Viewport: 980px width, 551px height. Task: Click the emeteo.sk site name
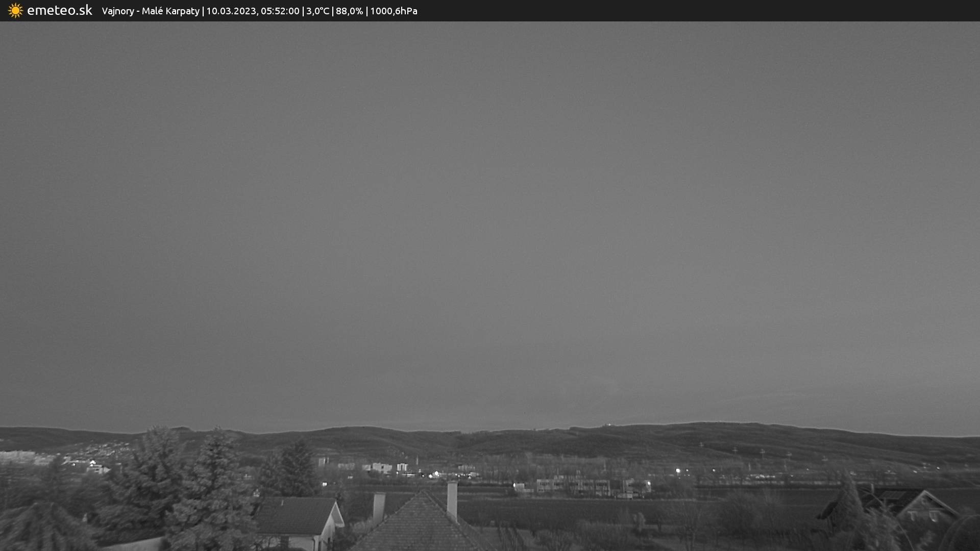[x=59, y=11]
